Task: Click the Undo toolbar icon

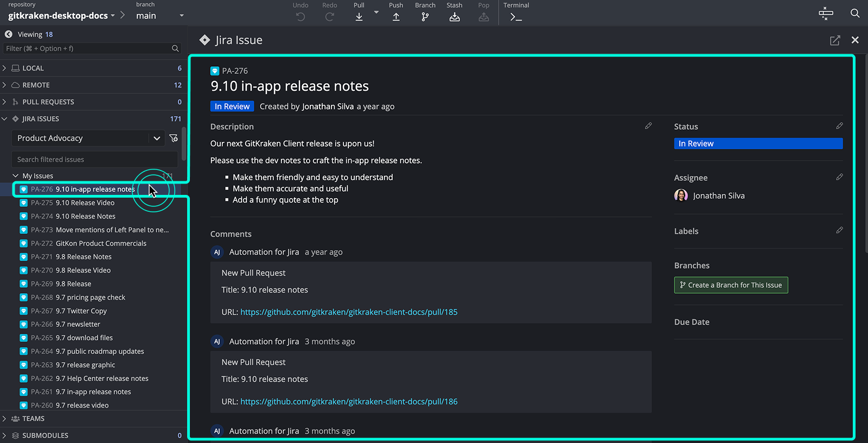Action: tap(301, 17)
